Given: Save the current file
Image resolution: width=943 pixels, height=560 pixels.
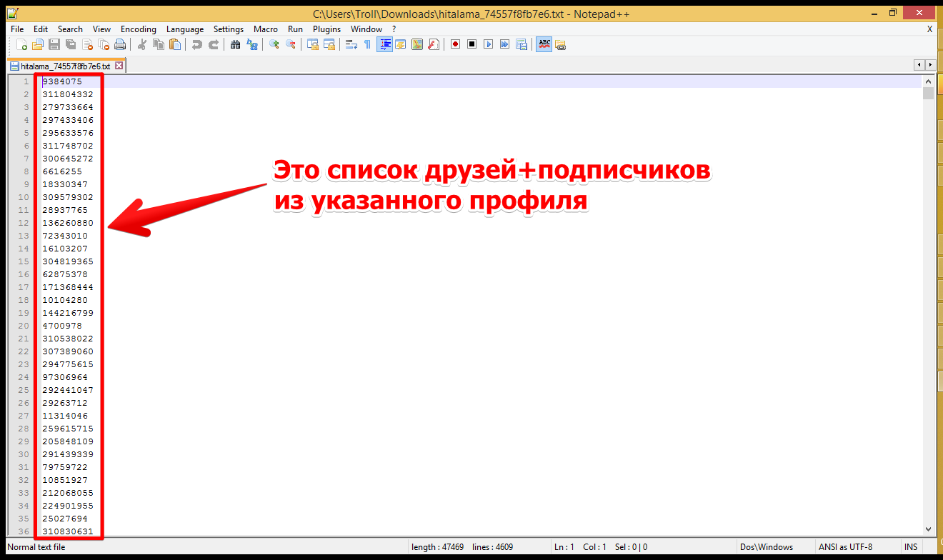Looking at the screenshot, I should (x=54, y=44).
